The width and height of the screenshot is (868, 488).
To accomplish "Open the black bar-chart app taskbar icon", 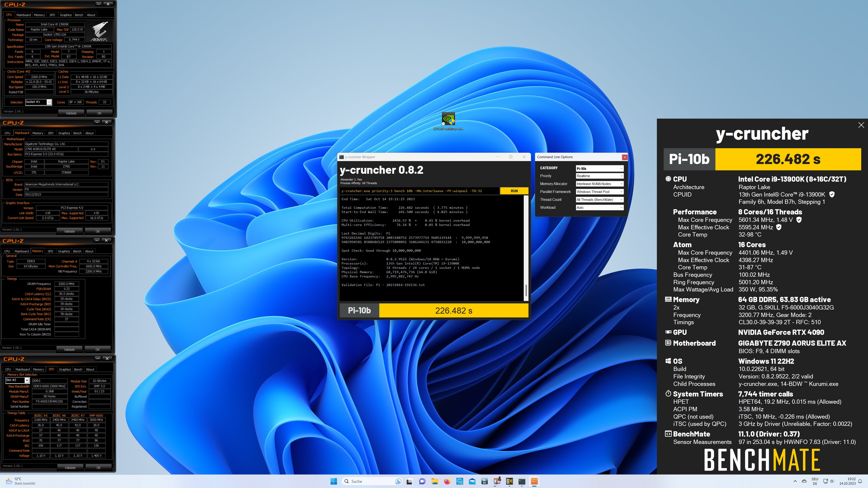I will click(x=485, y=481).
